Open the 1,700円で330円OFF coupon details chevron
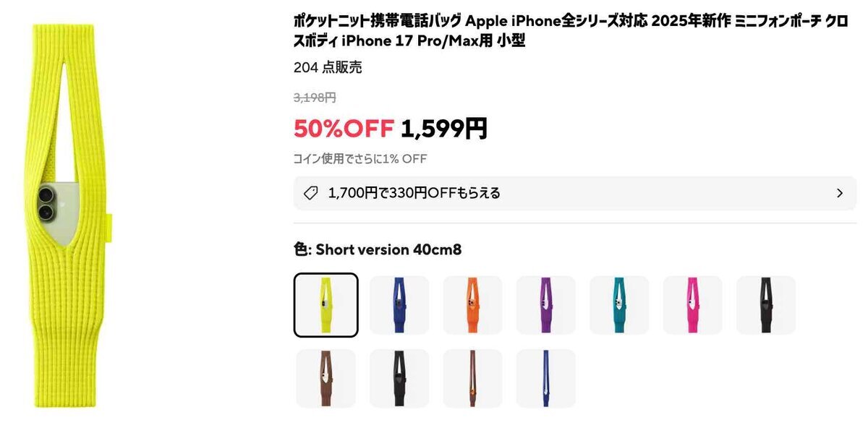868x433 pixels. (x=839, y=193)
